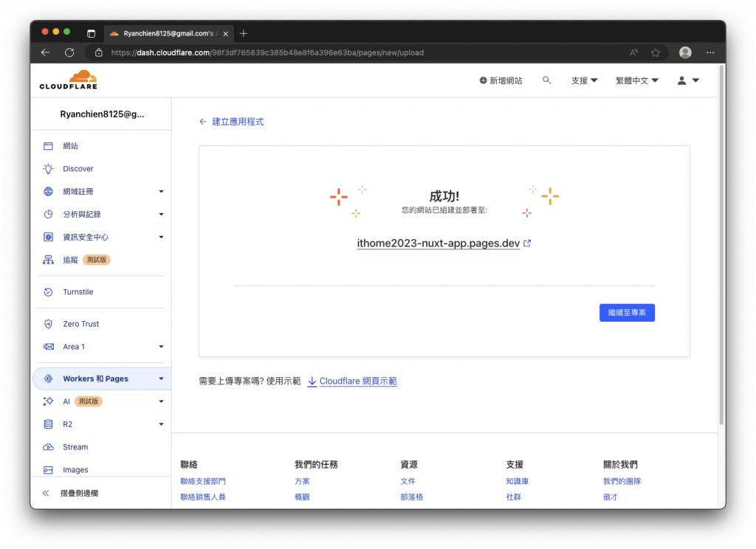Open 部落格 footer link

tap(412, 497)
